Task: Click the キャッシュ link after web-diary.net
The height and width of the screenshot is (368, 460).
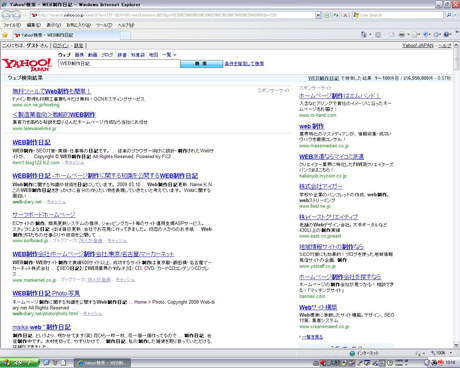Action: (x=56, y=202)
